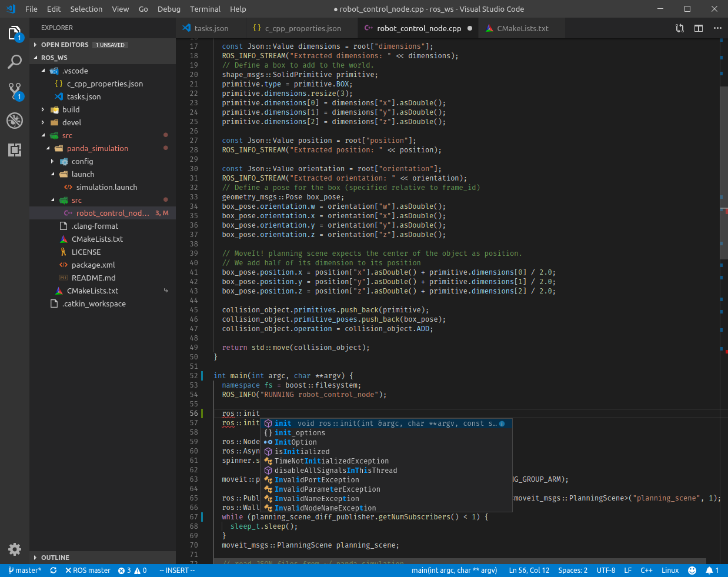Click the Synchronize Changes icon in status bar
The width and height of the screenshot is (728, 577).
pos(53,570)
